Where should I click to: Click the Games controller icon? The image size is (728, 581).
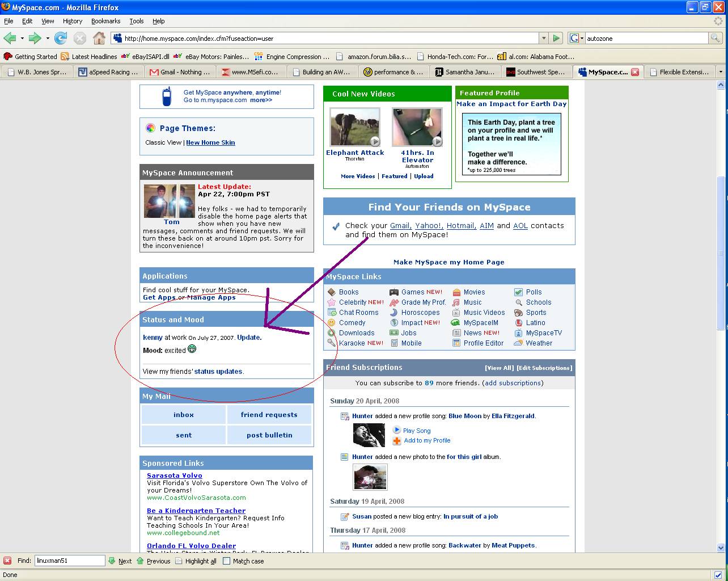click(x=394, y=292)
